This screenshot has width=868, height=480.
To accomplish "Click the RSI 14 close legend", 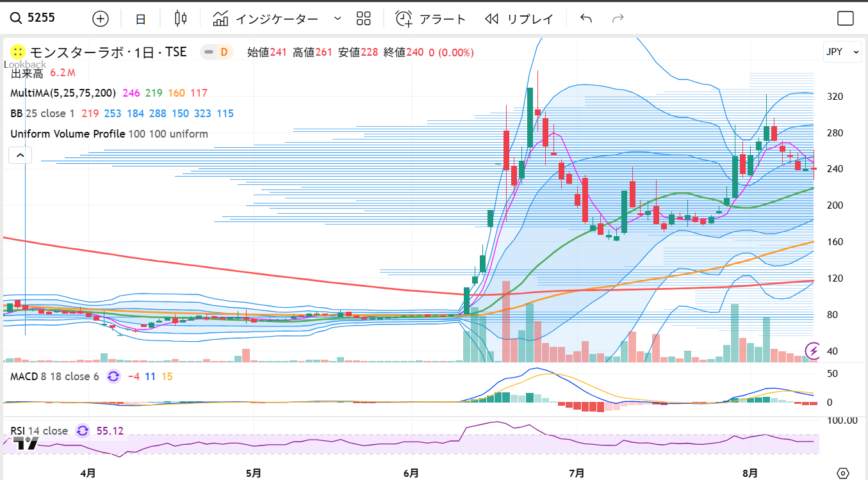I will (39, 431).
